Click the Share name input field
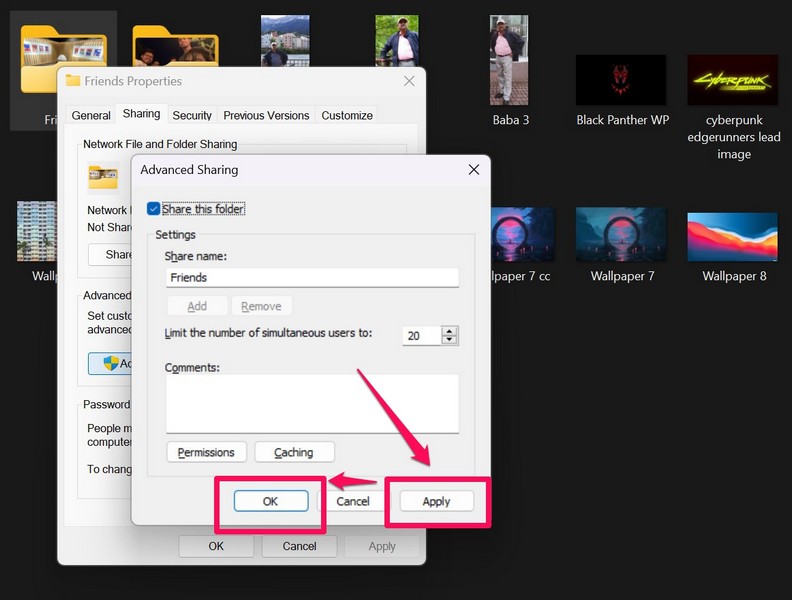The image size is (792, 600). click(x=311, y=277)
